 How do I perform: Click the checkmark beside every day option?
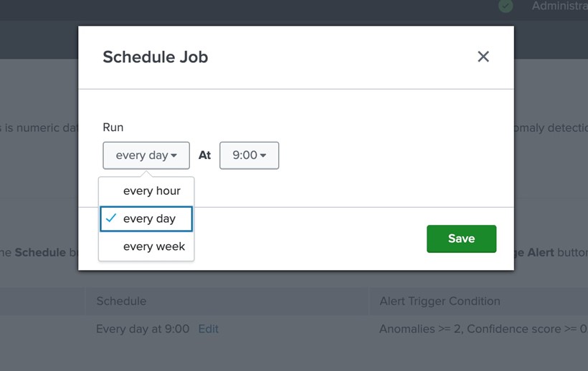[x=111, y=218]
